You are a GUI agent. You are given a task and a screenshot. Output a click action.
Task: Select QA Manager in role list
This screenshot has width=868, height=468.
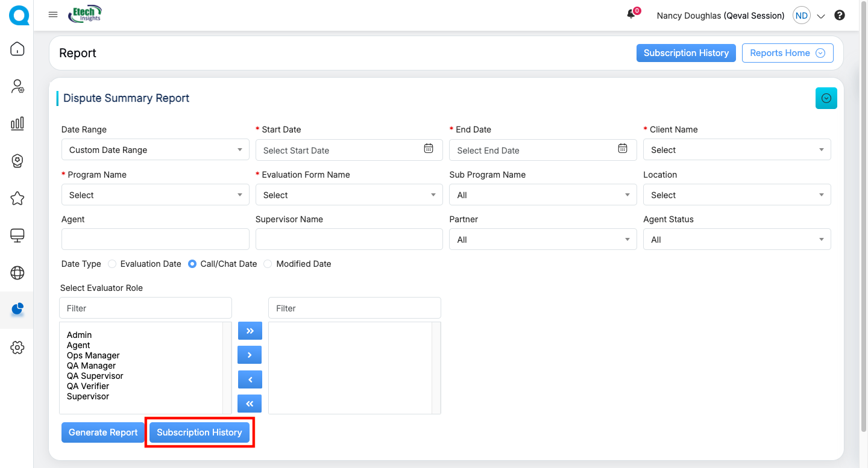pos(91,366)
